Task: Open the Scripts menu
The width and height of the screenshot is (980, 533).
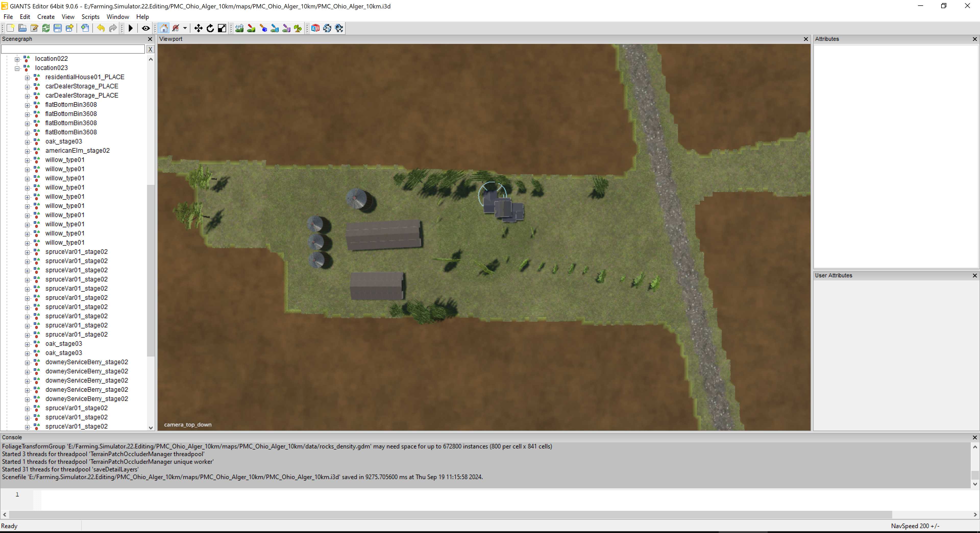Action: pyautogui.click(x=91, y=17)
